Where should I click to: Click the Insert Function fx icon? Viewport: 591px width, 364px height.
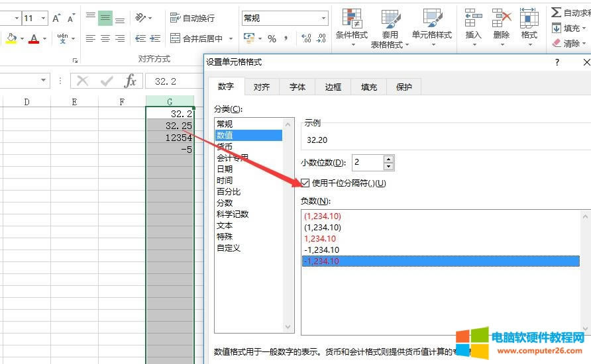[131, 81]
